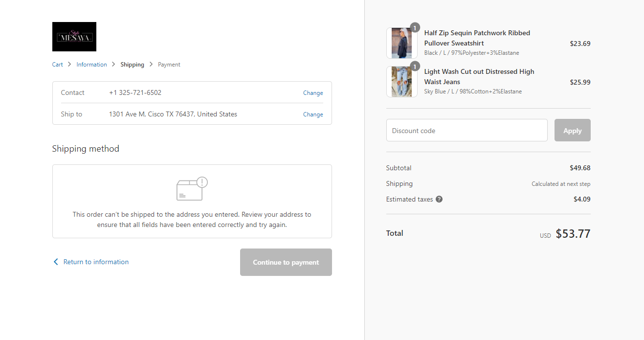Focus the Discount code field
The width and height of the screenshot is (644, 340).
[x=466, y=131]
